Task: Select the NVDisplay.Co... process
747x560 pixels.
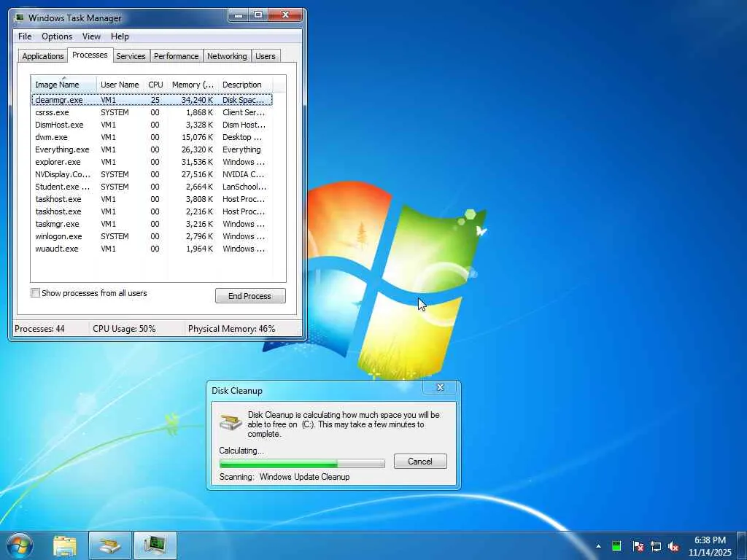Action: click(x=152, y=174)
